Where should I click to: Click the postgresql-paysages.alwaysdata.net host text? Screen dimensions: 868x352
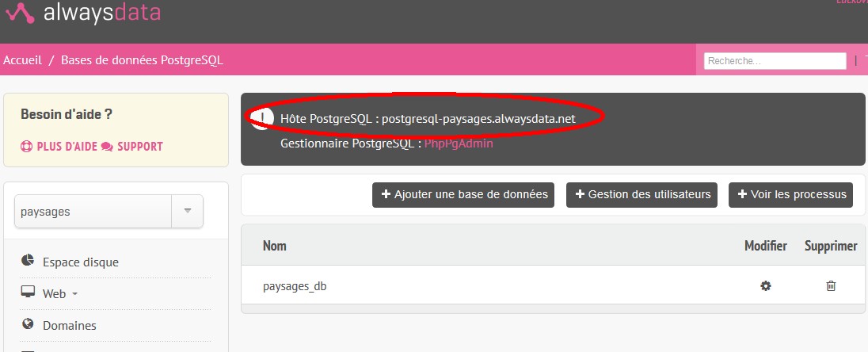coord(478,119)
